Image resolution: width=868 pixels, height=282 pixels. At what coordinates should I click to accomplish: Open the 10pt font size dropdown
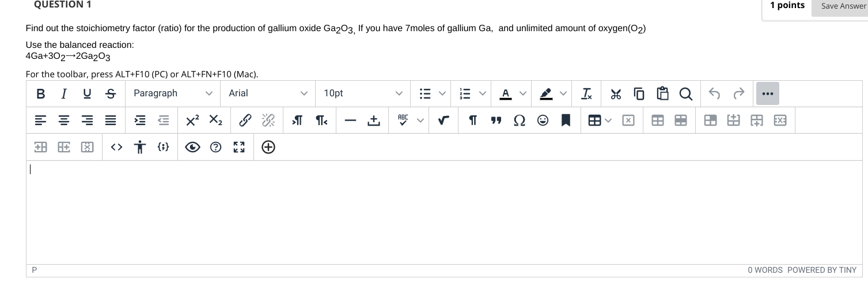coord(363,93)
